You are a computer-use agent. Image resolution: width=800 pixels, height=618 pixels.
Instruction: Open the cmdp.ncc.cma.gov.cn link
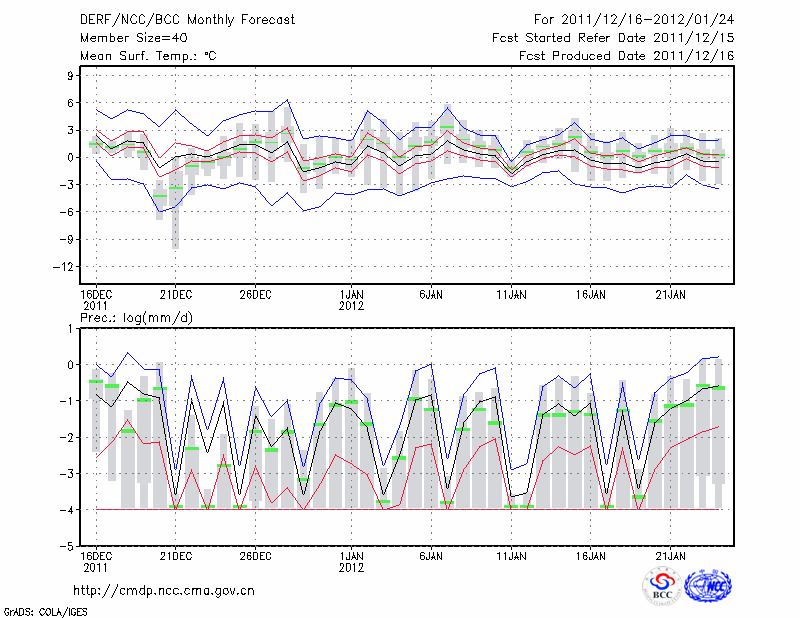[x=164, y=590]
